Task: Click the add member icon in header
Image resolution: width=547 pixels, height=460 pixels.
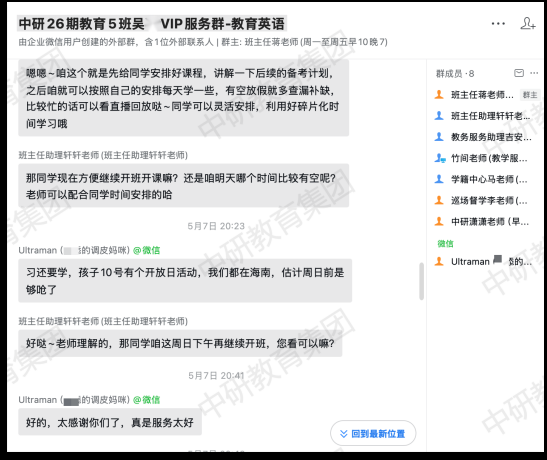Action: (527, 23)
